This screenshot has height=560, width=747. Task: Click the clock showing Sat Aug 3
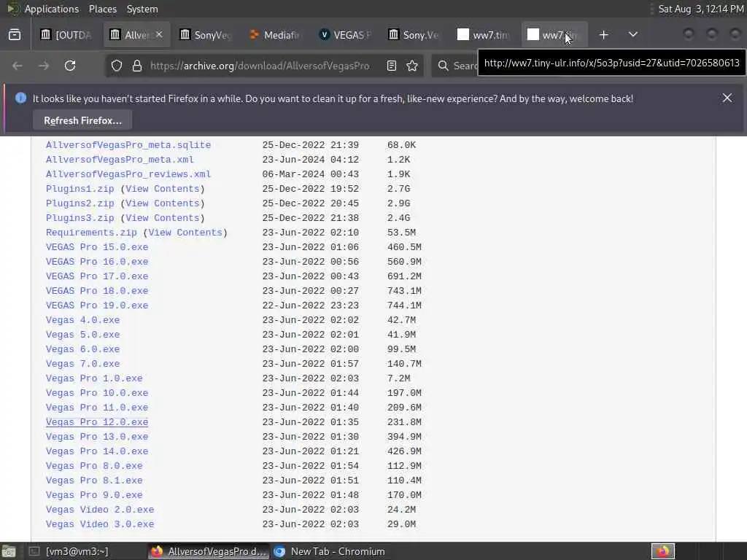701,9
